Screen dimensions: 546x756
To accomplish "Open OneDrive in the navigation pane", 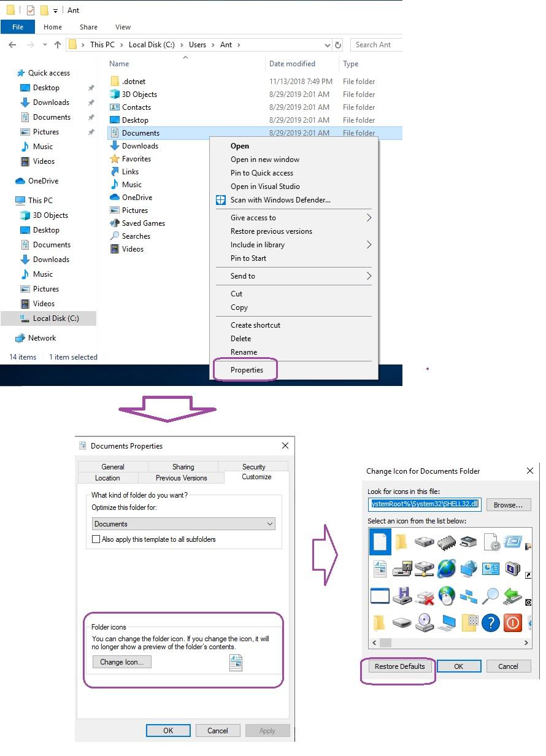I will [x=43, y=181].
